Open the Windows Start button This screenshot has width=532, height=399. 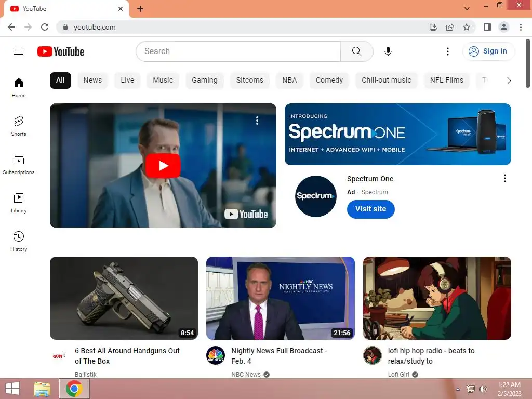pos(12,389)
